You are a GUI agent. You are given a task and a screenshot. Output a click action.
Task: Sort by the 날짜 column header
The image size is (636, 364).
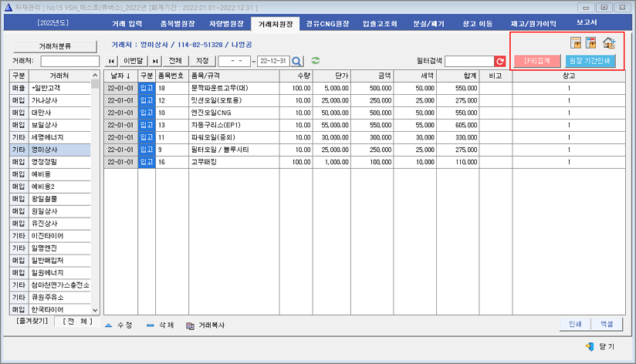coord(120,76)
